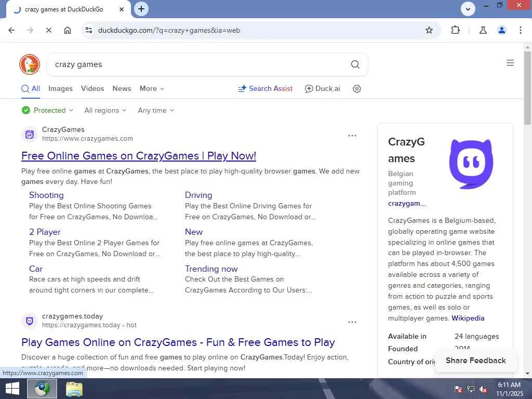This screenshot has height=399, width=532.
Task: Close the crazy games DuckDuckGo tab
Action: (121, 9)
